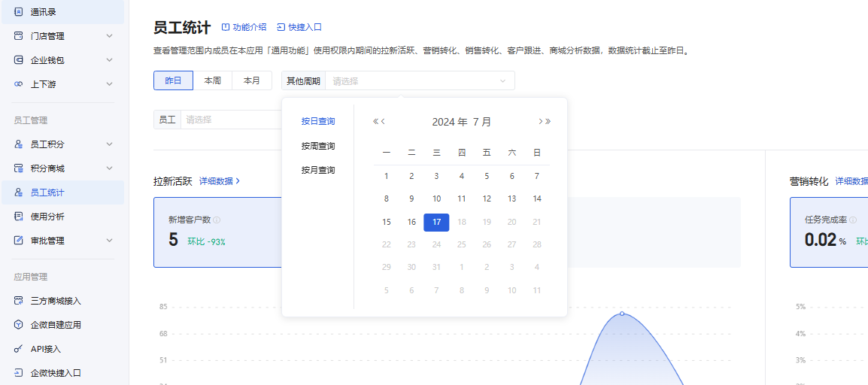Click the 快捷入口 shortcut icon beside the page title
This screenshot has width=868, height=385.
click(x=281, y=27)
